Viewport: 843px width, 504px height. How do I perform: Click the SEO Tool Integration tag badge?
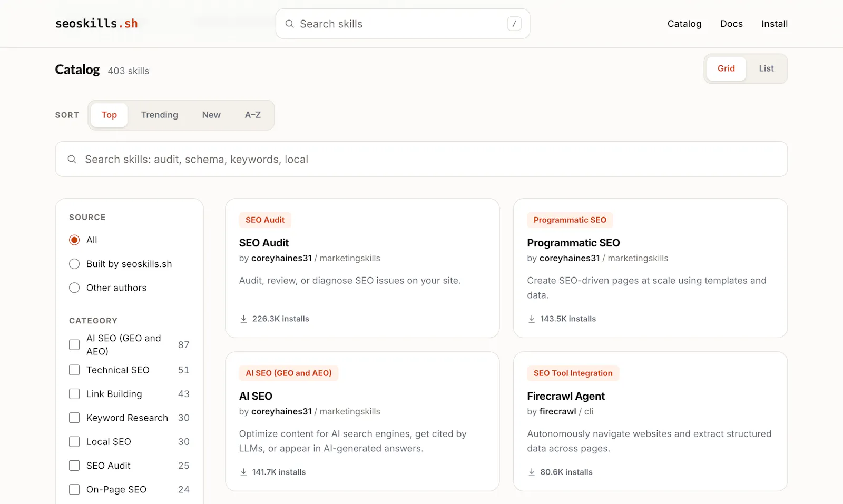(x=573, y=373)
